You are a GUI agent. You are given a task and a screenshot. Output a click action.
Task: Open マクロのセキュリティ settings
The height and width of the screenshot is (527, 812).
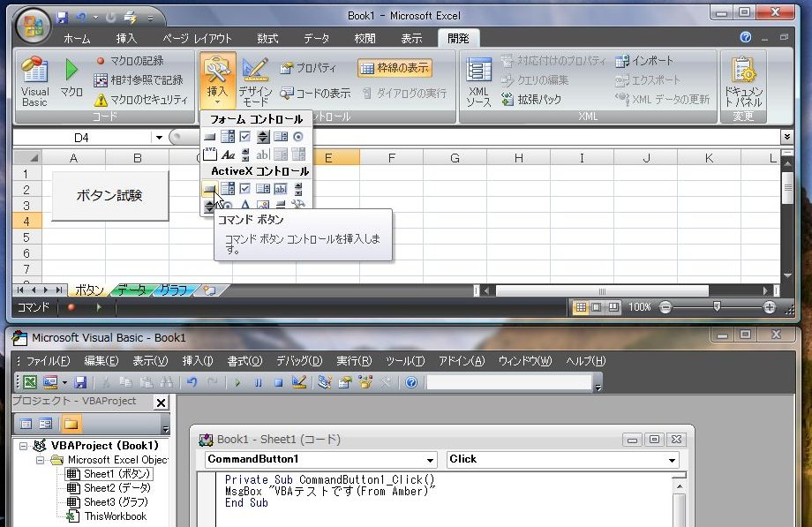tap(141, 99)
